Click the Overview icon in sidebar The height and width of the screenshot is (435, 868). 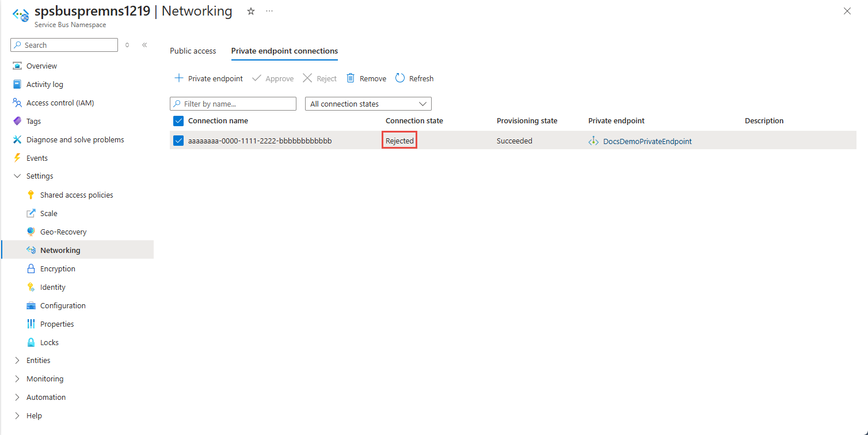click(17, 66)
